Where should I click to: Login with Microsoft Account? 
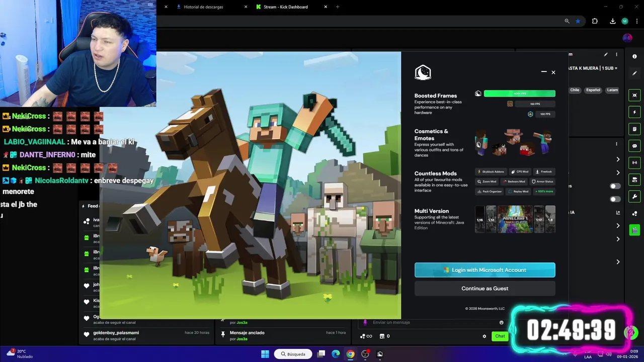(x=485, y=270)
